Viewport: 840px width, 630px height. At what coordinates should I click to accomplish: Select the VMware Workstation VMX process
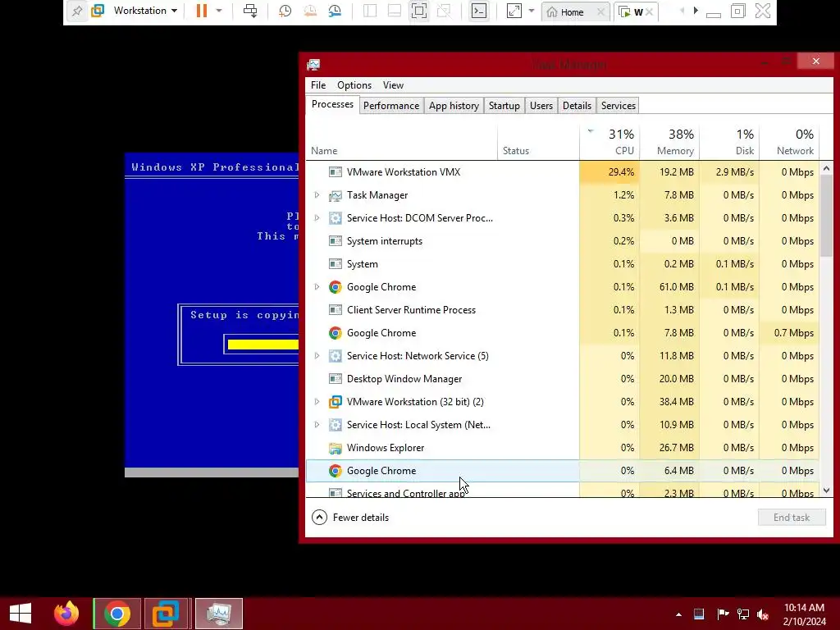pyautogui.click(x=563, y=172)
